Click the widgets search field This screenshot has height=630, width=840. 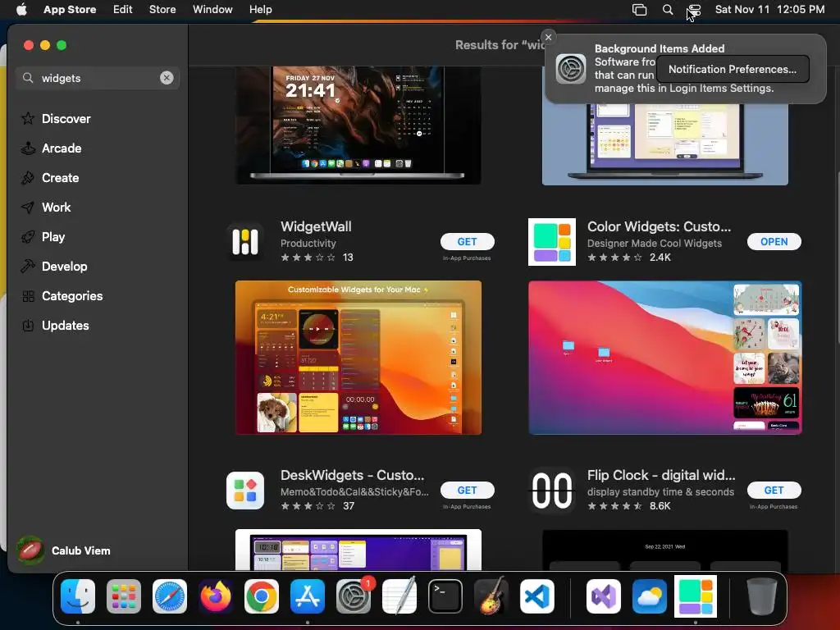click(98, 78)
